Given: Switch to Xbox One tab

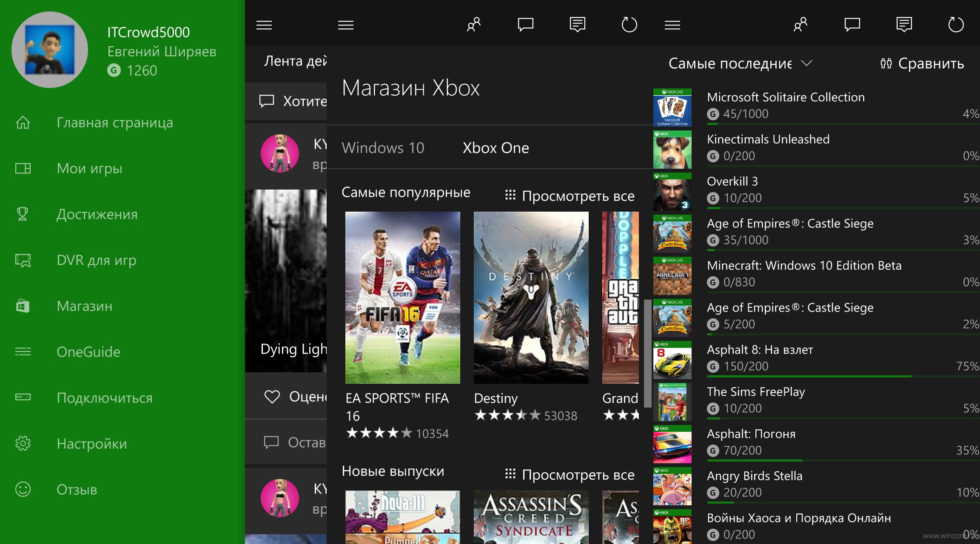Looking at the screenshot, I should (496, 148).
